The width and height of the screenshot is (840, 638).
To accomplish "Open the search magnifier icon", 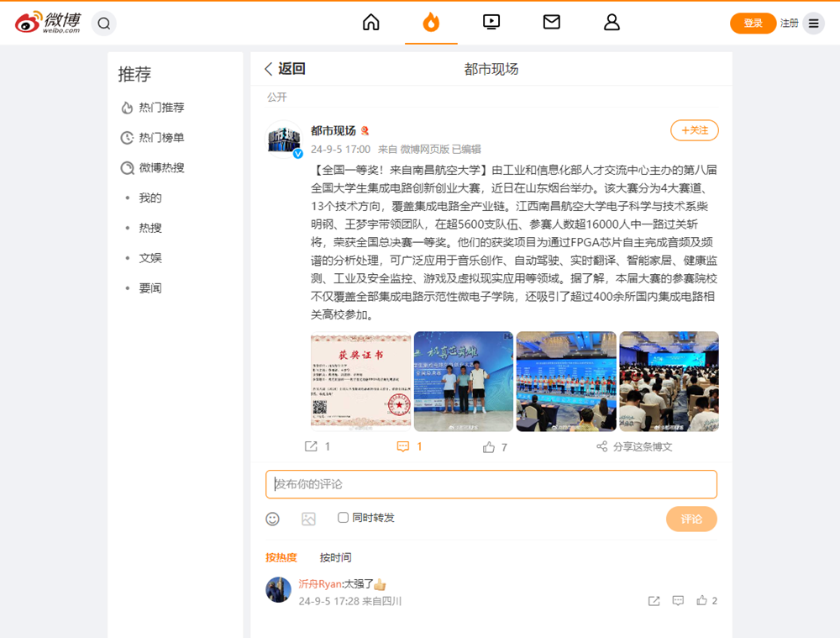I will [x=104, y=24].
